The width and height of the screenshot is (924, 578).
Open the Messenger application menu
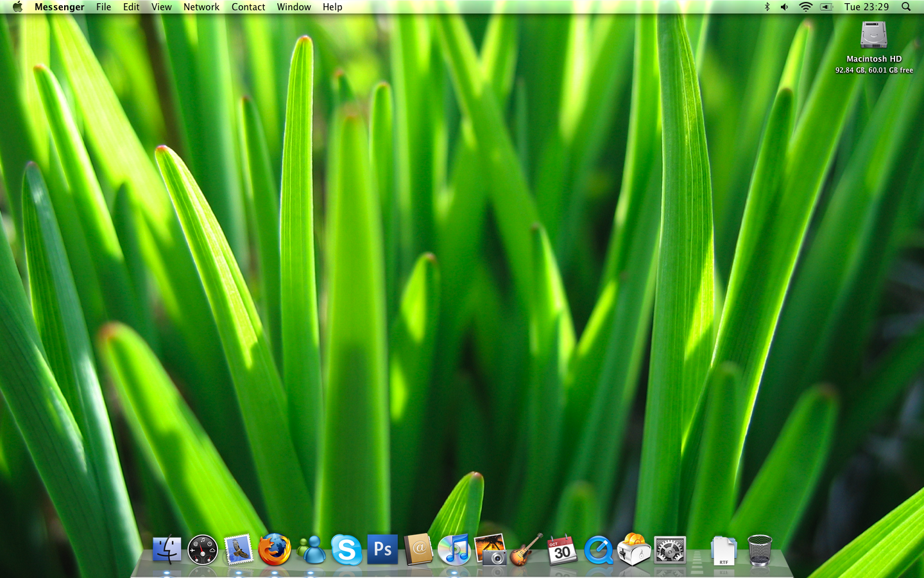(x=60, y=7)
